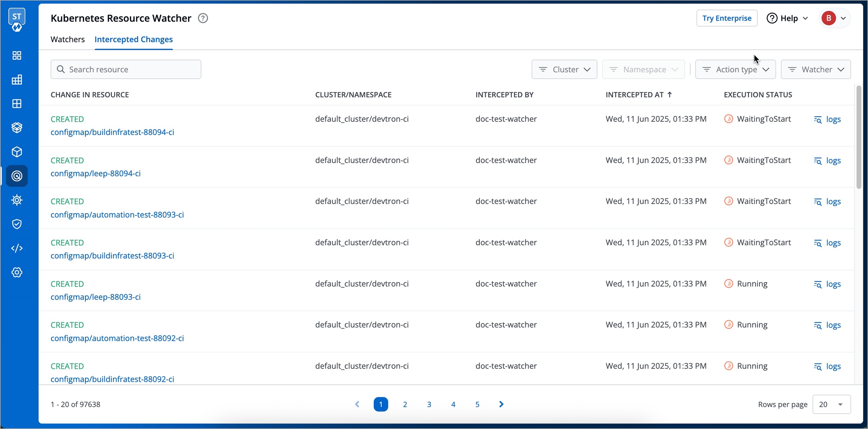The image size is (868, 429).
Task: Expand the Watcher filter dropdown
Action: pyautogui.click(x=816, y=69)
